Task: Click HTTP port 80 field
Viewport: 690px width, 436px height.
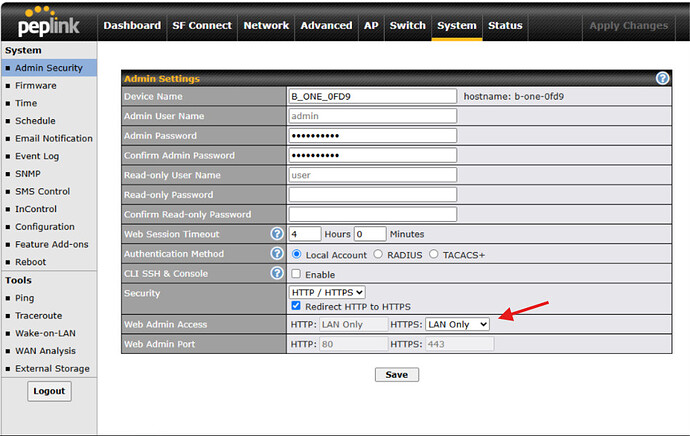Action: point(354,344)
